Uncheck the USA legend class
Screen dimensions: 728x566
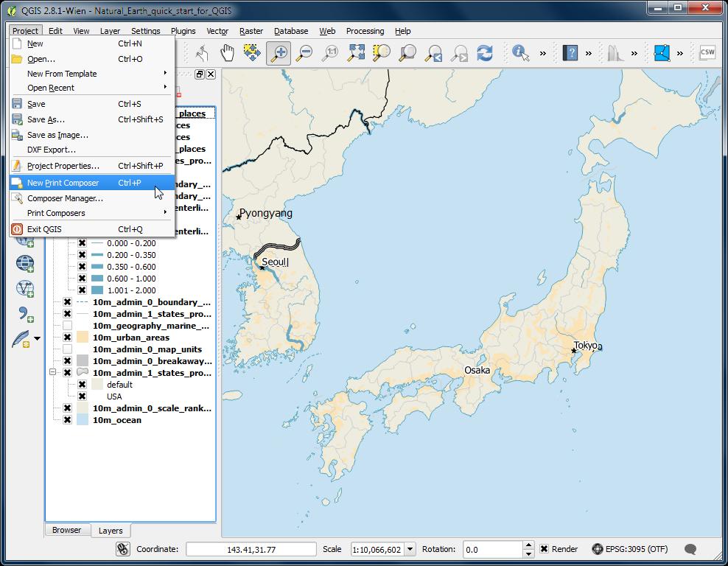click(83, 396)
